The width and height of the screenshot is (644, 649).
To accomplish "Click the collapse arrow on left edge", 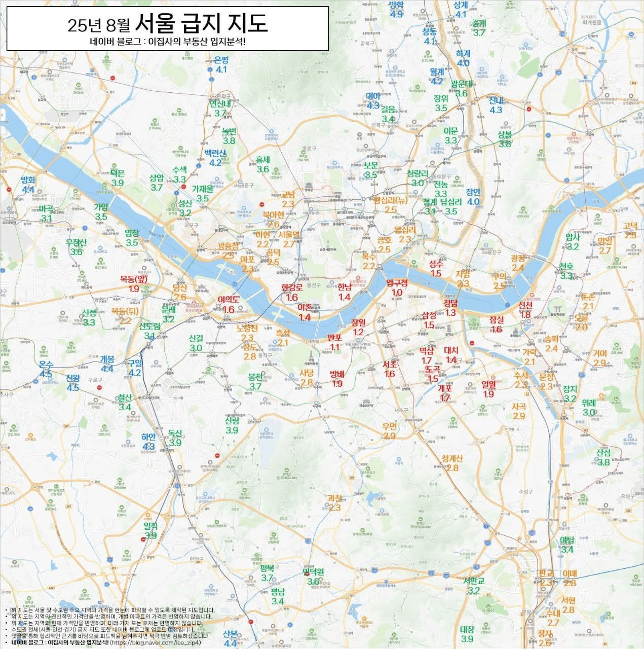I will (x=2, y=115).
